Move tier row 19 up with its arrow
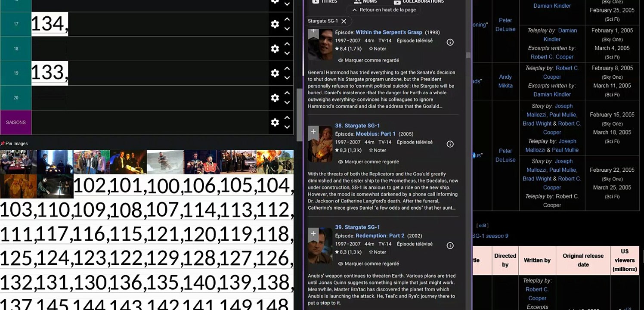Image resolution: width=644 pixels, height=310 pixels. (287, 68)
